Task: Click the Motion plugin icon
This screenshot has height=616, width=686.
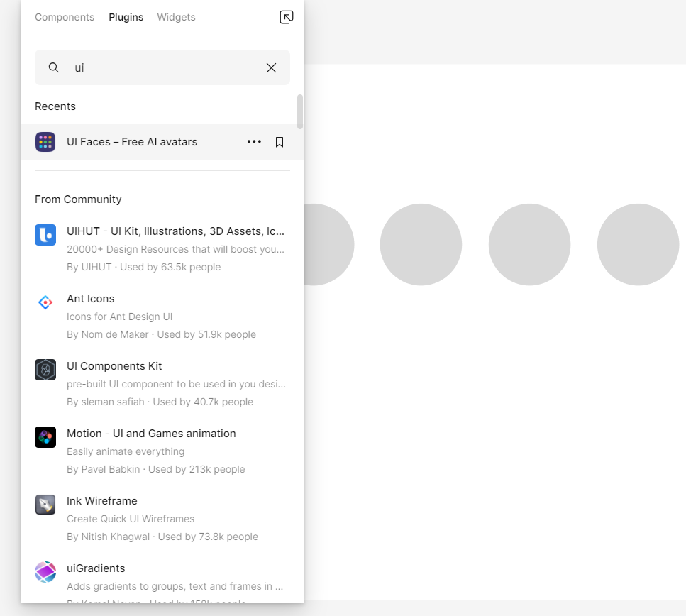Action: 45,437
